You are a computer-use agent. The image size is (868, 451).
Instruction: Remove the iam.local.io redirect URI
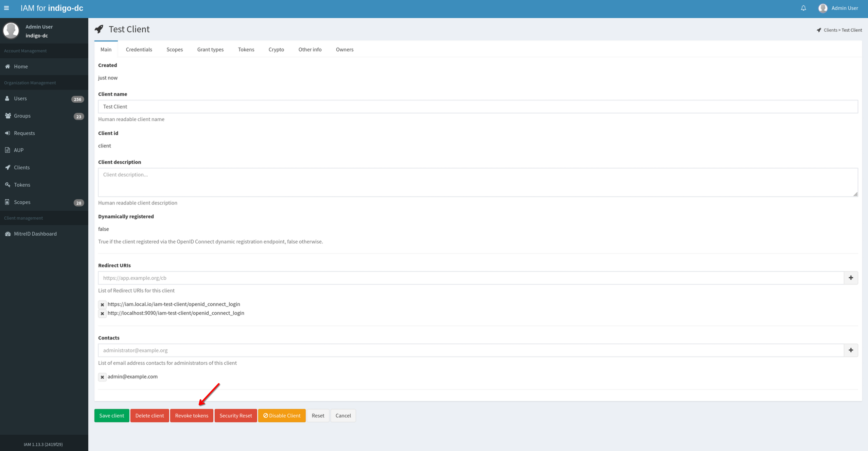(102, 305)
